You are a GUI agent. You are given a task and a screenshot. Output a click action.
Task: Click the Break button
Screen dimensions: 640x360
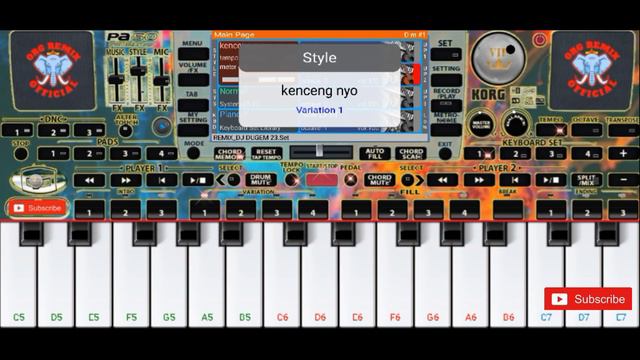coord(508,210)
